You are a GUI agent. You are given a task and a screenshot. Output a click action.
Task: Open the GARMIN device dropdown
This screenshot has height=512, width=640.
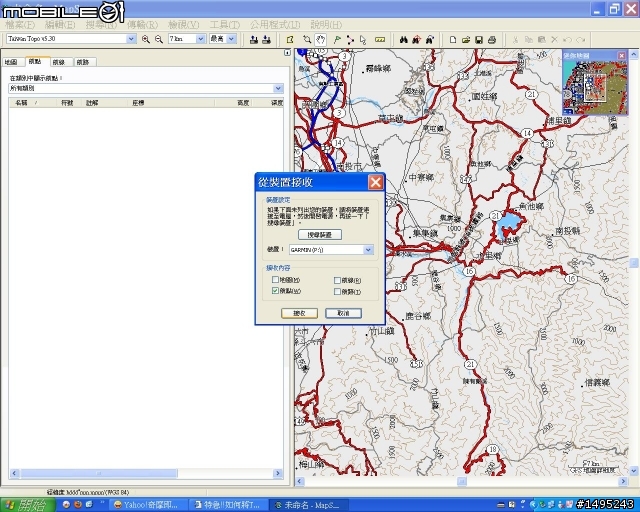tap(368, 249)
